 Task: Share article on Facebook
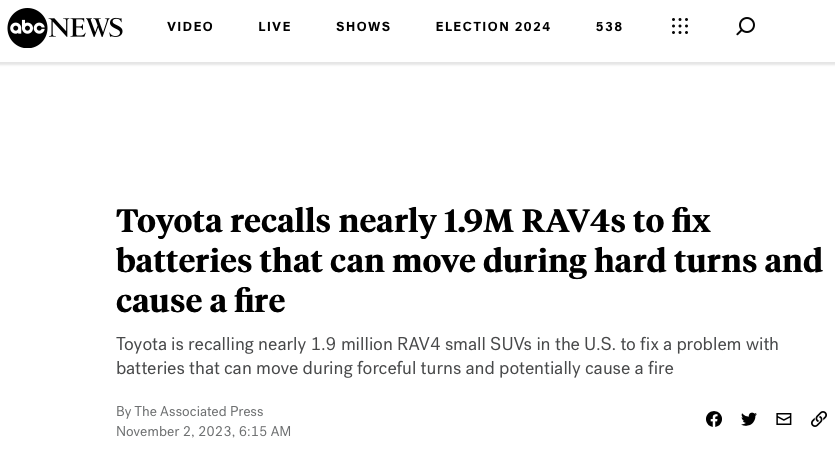pyautogui.click(x=714, y=419)
